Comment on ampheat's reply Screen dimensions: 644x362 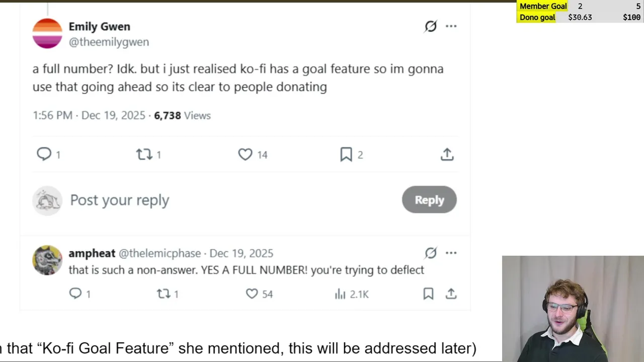(75, 294)
